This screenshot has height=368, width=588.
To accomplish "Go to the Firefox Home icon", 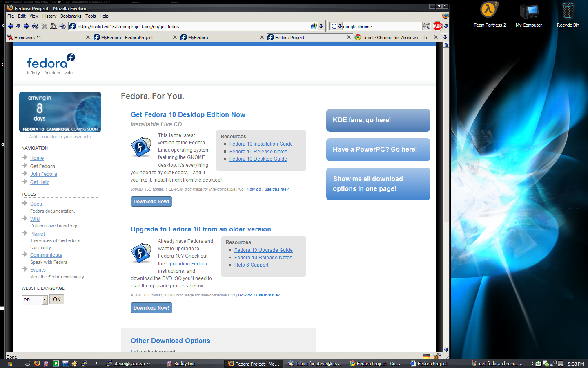I will [53, 26].
